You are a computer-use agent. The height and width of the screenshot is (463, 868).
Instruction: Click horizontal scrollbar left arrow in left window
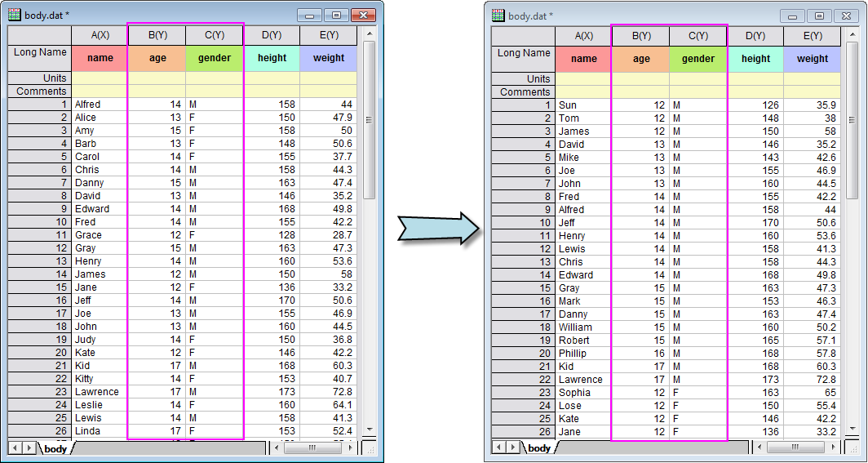278,447
